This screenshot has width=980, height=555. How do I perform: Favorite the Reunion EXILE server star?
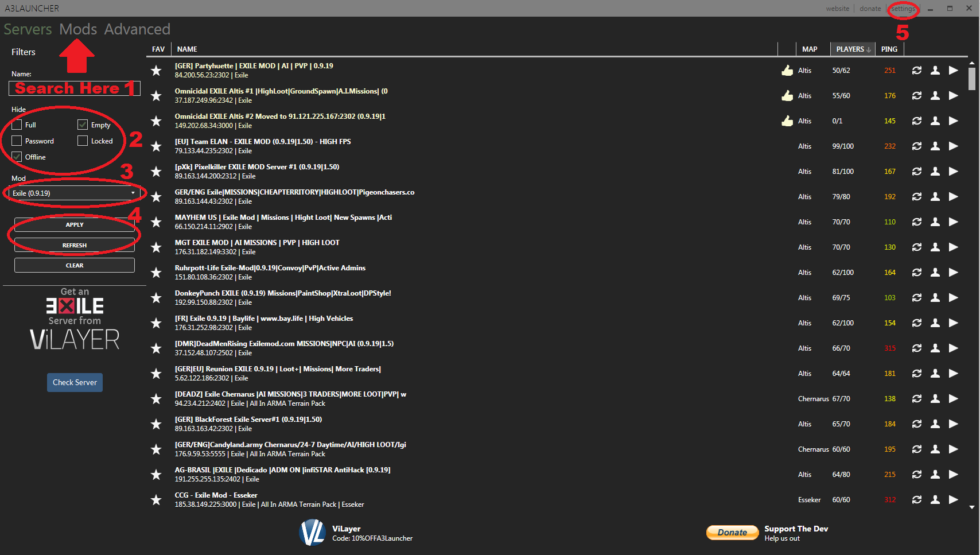(x=156, y=374)
